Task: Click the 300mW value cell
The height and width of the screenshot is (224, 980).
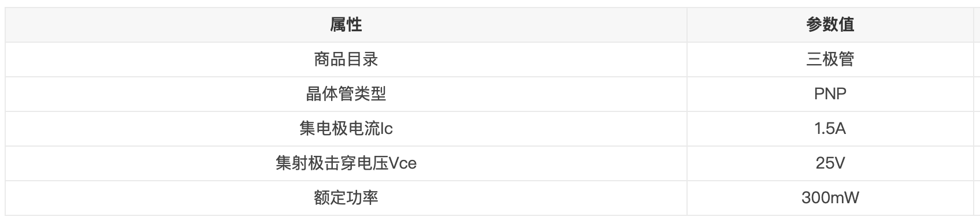Action: pos(830,198)
